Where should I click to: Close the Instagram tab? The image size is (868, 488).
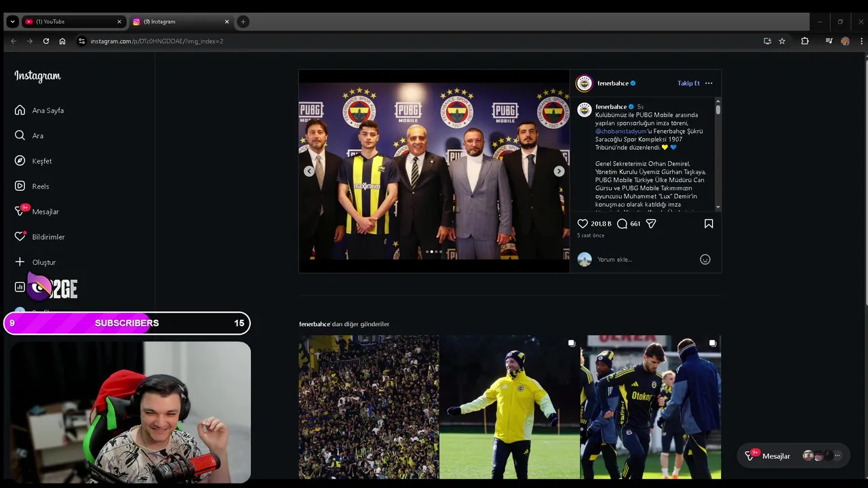coord(226,22)
